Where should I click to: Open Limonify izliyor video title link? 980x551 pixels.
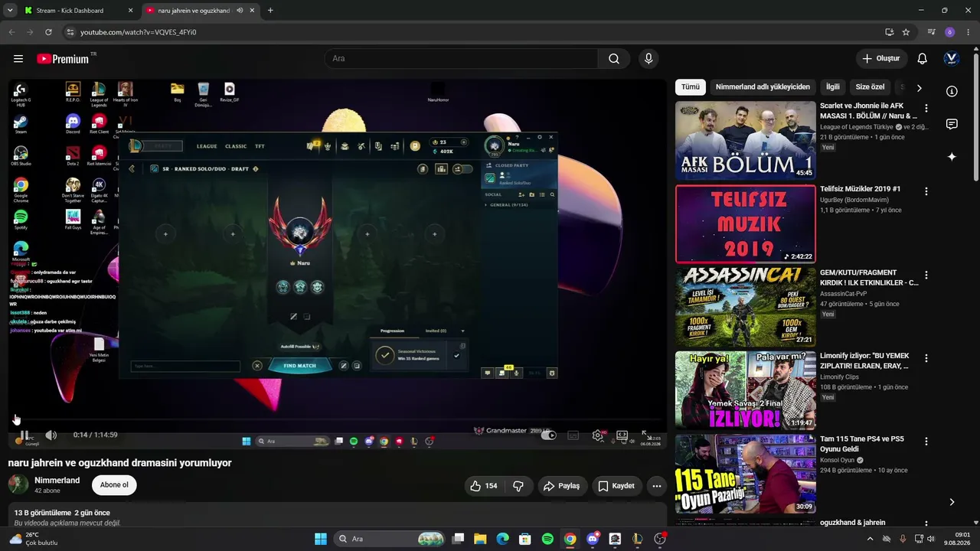click(864, 361)
